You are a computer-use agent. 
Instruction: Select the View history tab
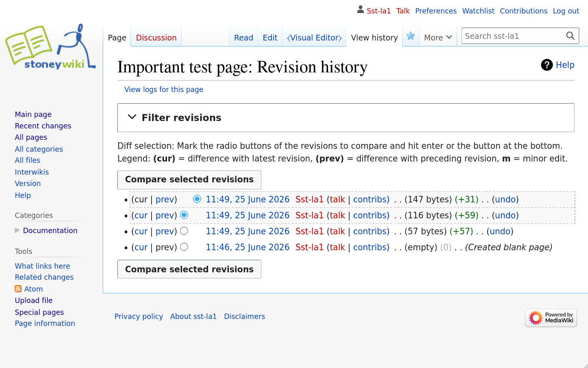pos(374,38)
